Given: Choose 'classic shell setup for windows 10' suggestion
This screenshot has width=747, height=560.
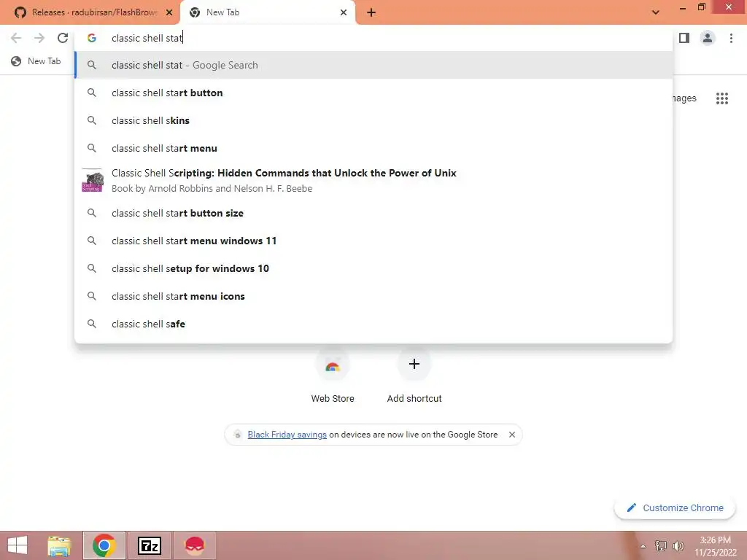Looking at the screenshot, I should pyautogui.click(x=373, y=268).
